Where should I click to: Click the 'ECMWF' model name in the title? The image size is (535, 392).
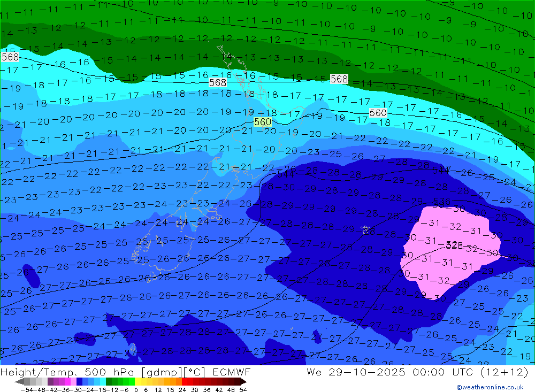[x=232, y=372]
